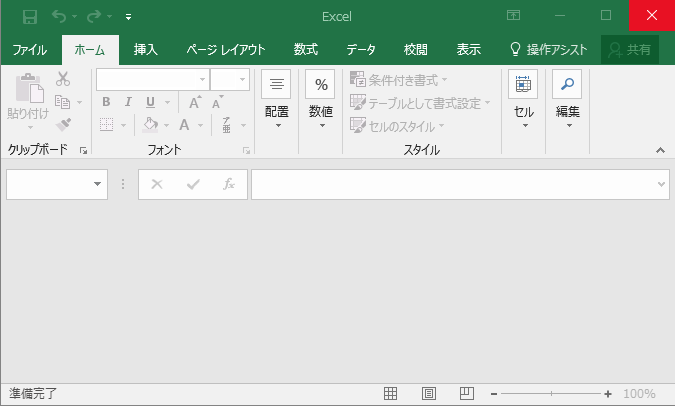Open the Undo history dropdown arrow
Image resolution: width=675 pixels, height=406 pixels.
pyautogui.click(x=74, y=16)
